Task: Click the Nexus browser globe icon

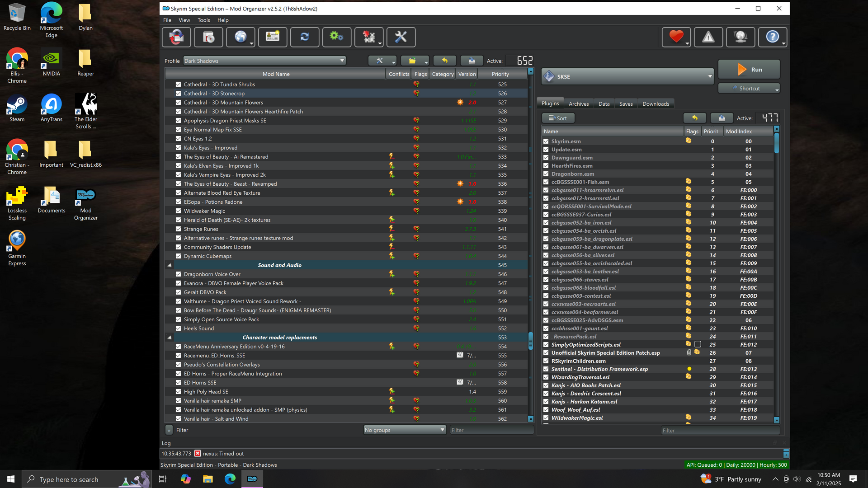Action: pyautogui.click(x=241, y=37)
